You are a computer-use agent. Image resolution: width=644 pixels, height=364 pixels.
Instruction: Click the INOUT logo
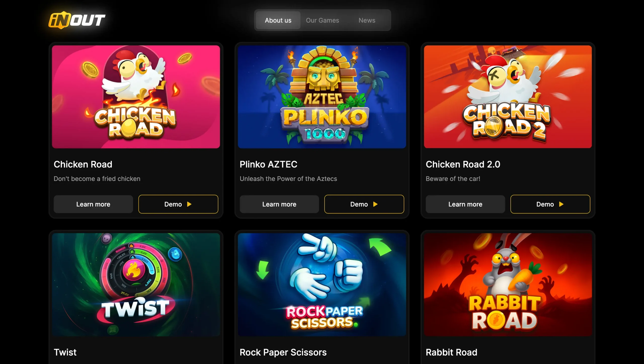[x=77, y=20]
